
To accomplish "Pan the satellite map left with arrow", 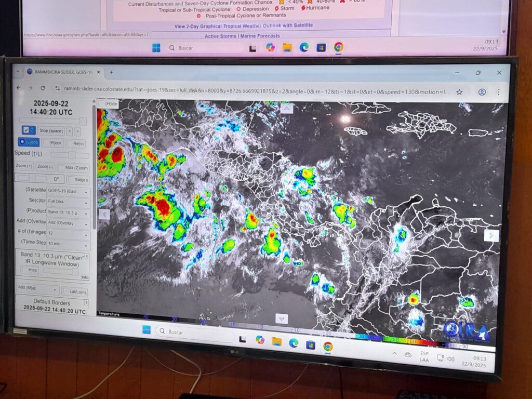I will tap(104, 214).
